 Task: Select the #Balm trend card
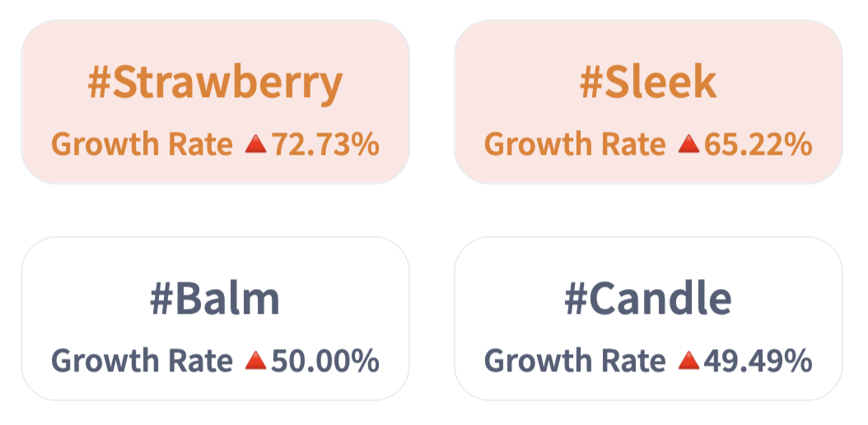tap(215, 318)
